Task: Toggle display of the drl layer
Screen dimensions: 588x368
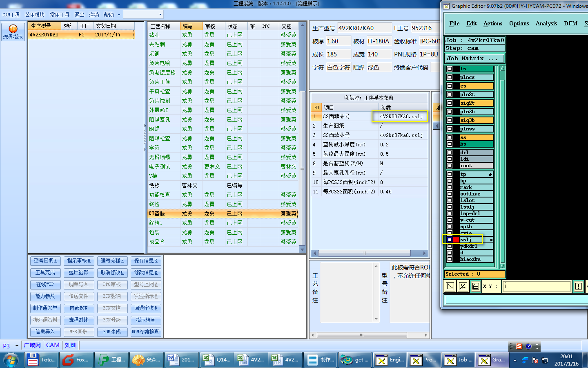Action: [450, 153]
